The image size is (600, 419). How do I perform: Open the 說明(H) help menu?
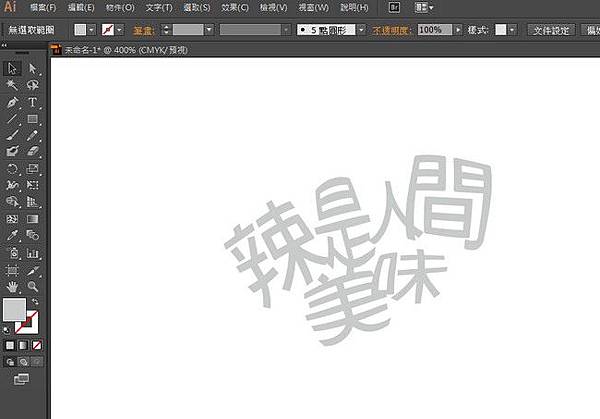354,8
